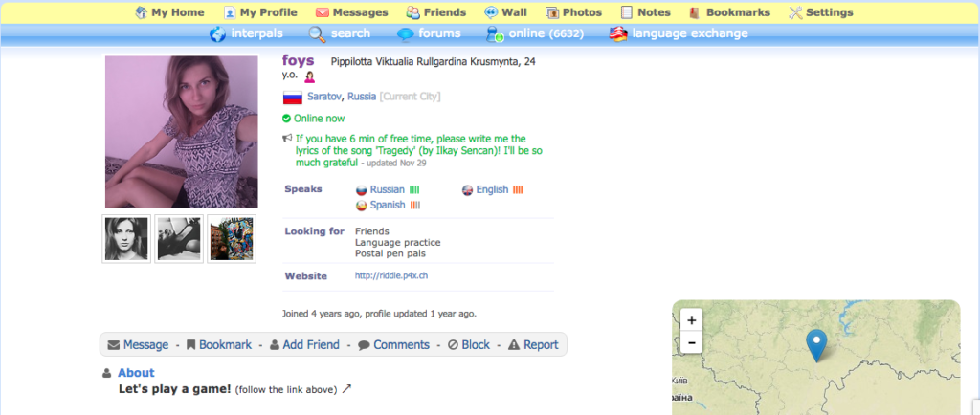
Task: Open the middle grayscale thumbnail
Action: click(x=179, y=238)
